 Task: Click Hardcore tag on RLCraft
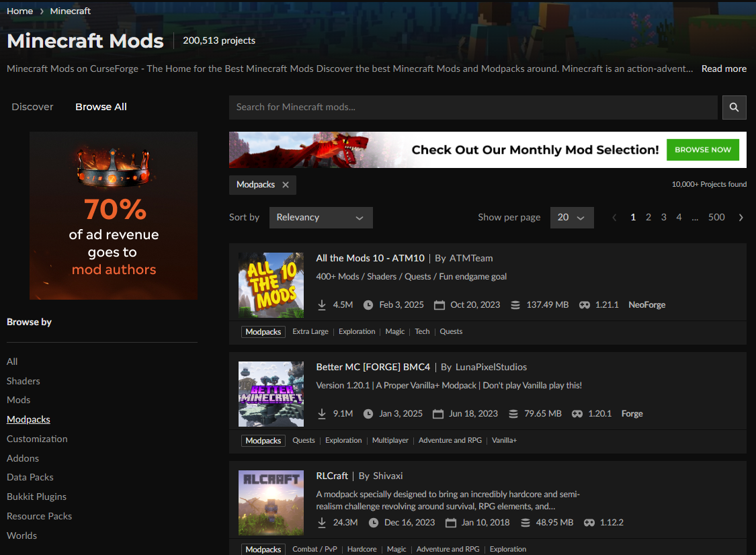click(x=362, y=550)
